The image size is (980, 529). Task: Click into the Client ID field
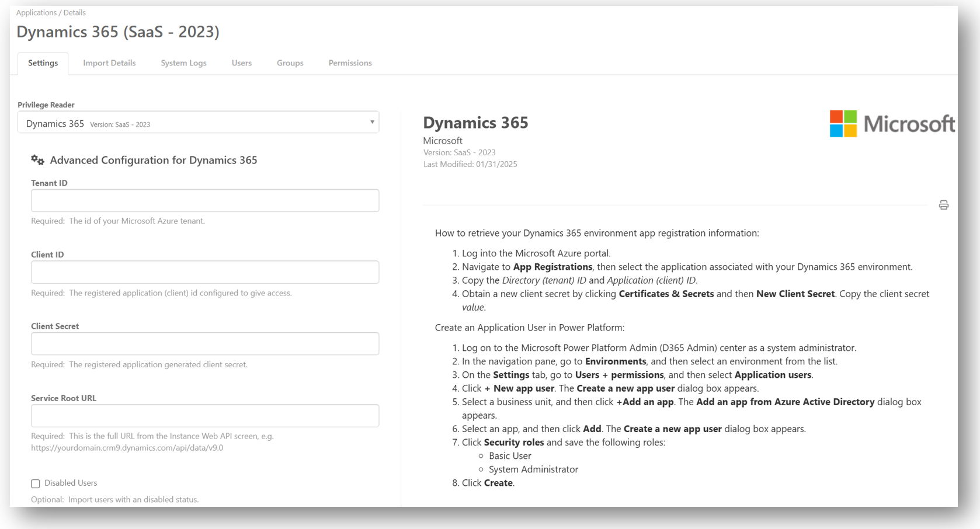pyautogui.click(x=204, y=273)
